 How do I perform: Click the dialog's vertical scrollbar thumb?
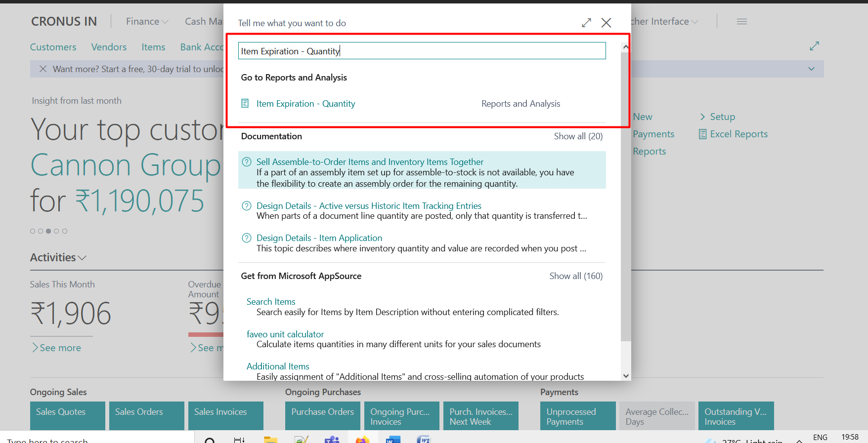click(626, 196)
